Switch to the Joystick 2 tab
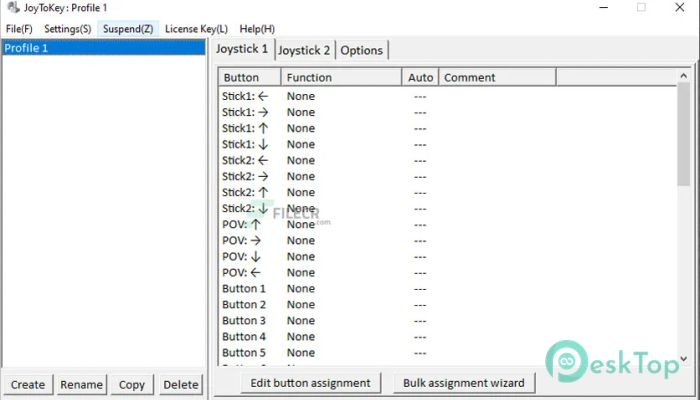This screenshot has width=700, height=400. coord(304,50)
